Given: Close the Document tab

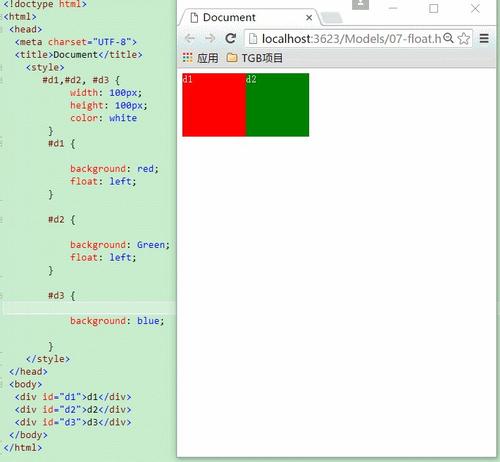Looking at the screenshot, I should coord(309,18).
